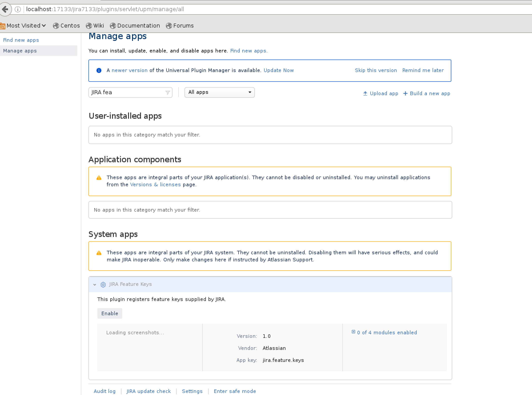
Task: Expand the 0 of 4 modules enabled list
Action: point(387,333)
